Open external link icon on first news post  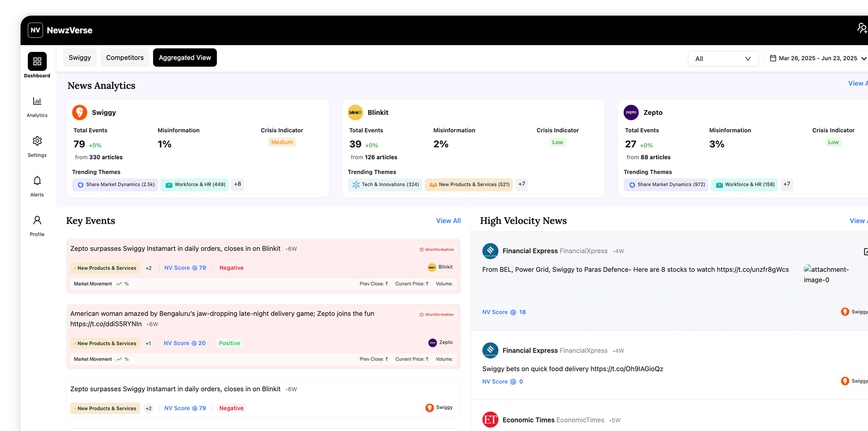(866, 252)
